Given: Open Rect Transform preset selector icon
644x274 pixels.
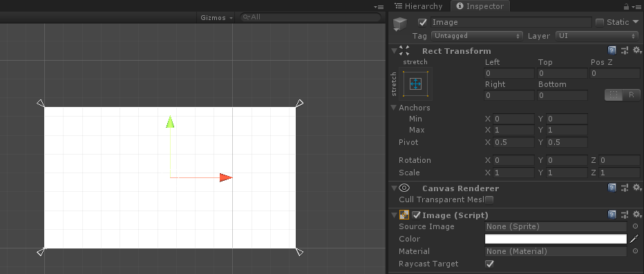Looking at the screenshot, I should 625,50.
